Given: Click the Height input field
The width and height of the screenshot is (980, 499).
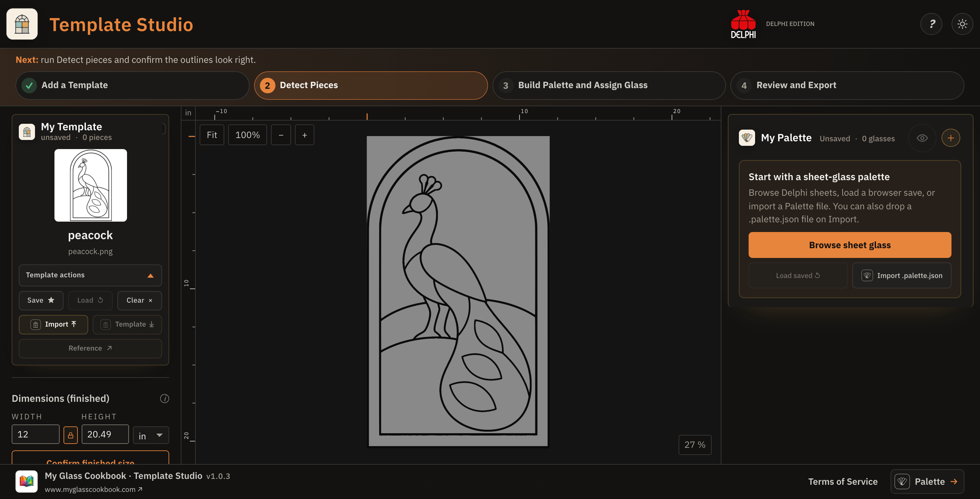Looking at the screenshot, I should (x=105, y=434).
